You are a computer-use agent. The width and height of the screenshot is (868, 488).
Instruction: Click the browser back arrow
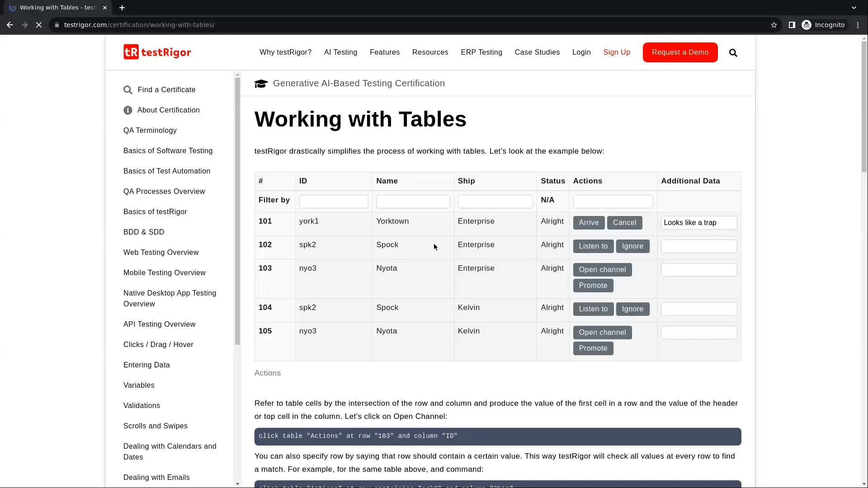[10, 25]
